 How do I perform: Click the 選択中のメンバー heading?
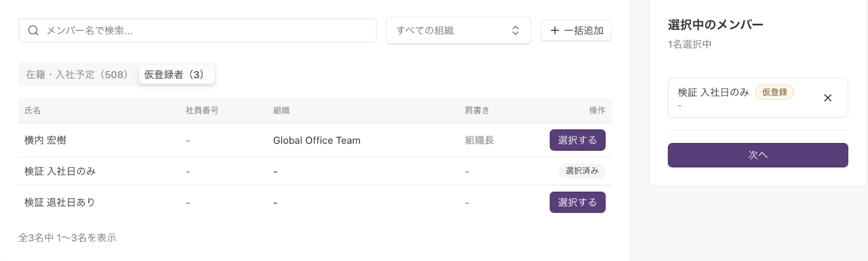pos(716,24)
